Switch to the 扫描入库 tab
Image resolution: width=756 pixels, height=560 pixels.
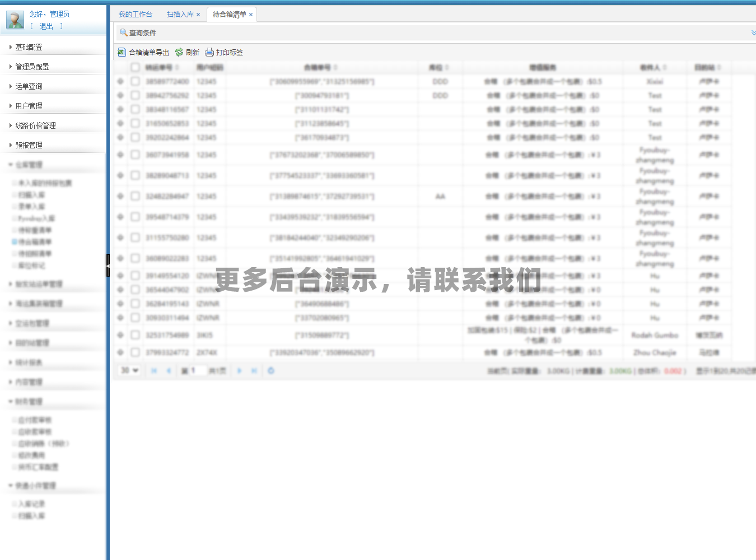180,15
